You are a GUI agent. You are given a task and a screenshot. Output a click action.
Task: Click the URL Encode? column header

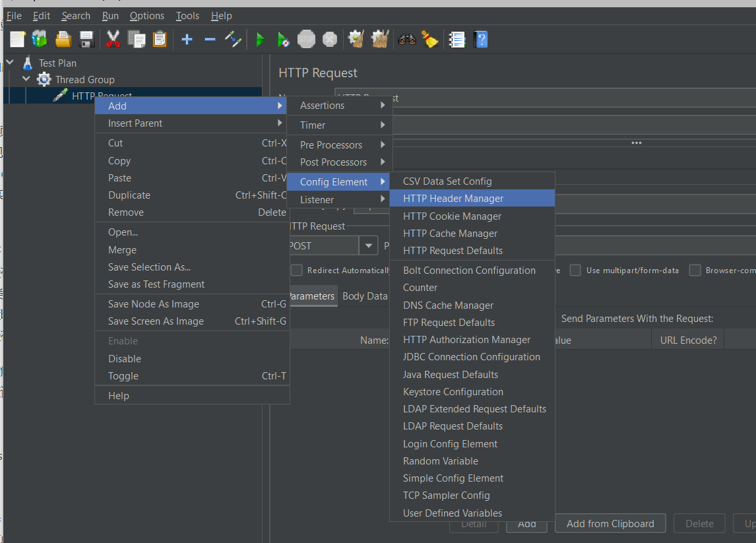pos(688,340)
